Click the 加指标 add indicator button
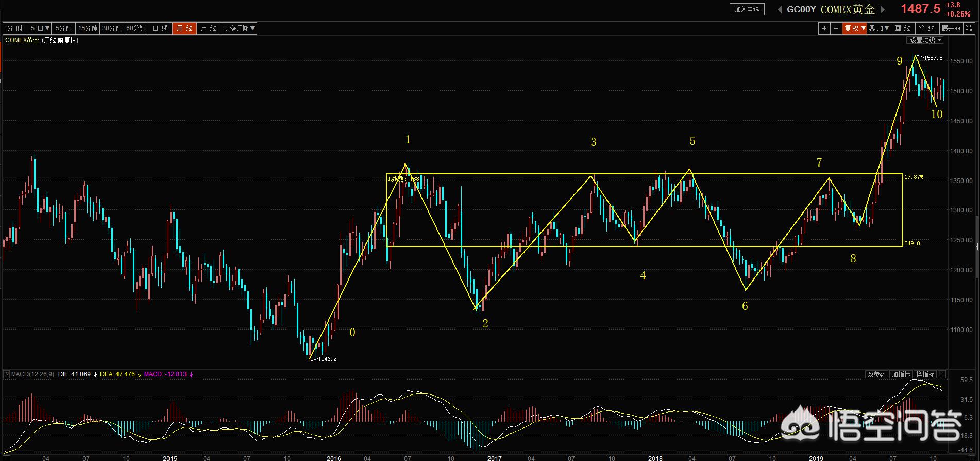The image size is (980, 461). (901, 374)
